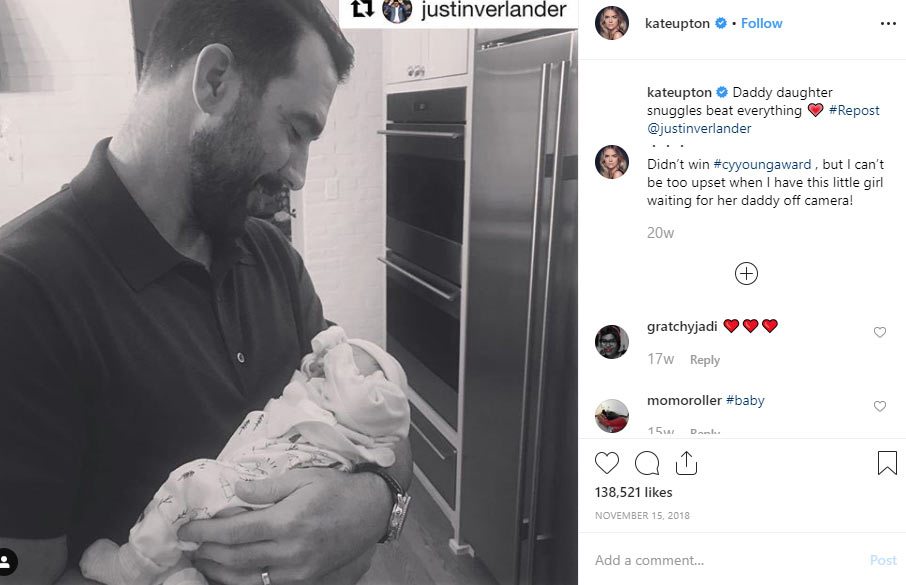The image size is (906, 585).
Task: Share the post via share icon
Action: pos(686,463)
